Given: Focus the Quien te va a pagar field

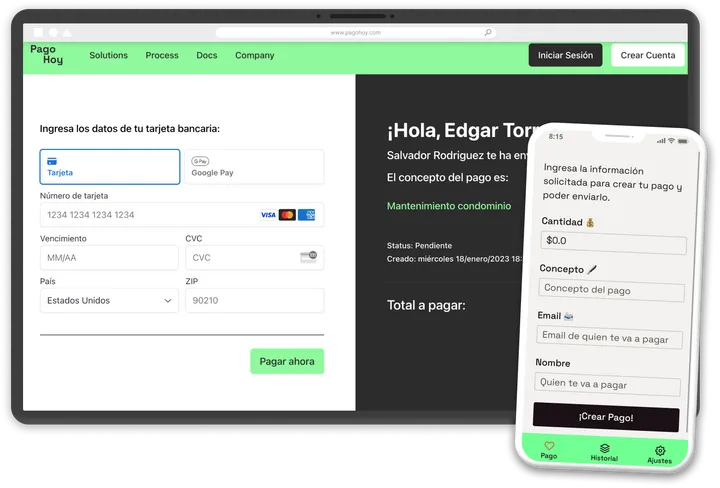Looking at the screenshot, I should [x=608, y=385].
